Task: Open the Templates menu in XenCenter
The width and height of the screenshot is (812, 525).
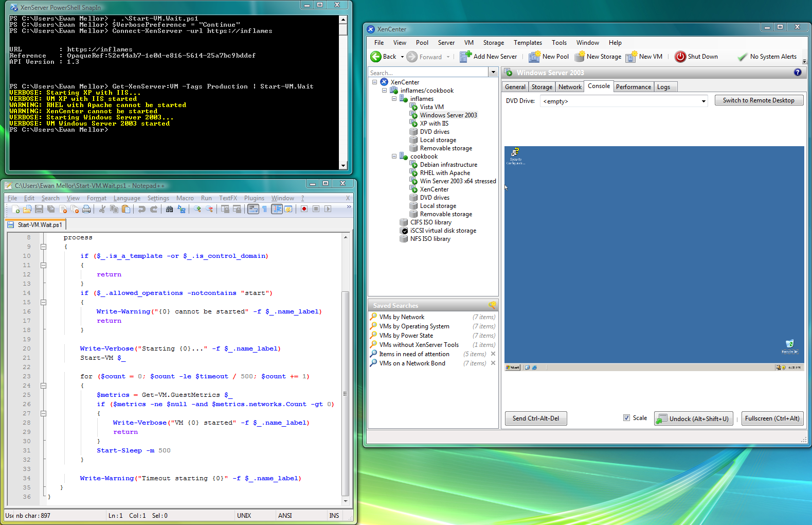Action: point(528,43)
